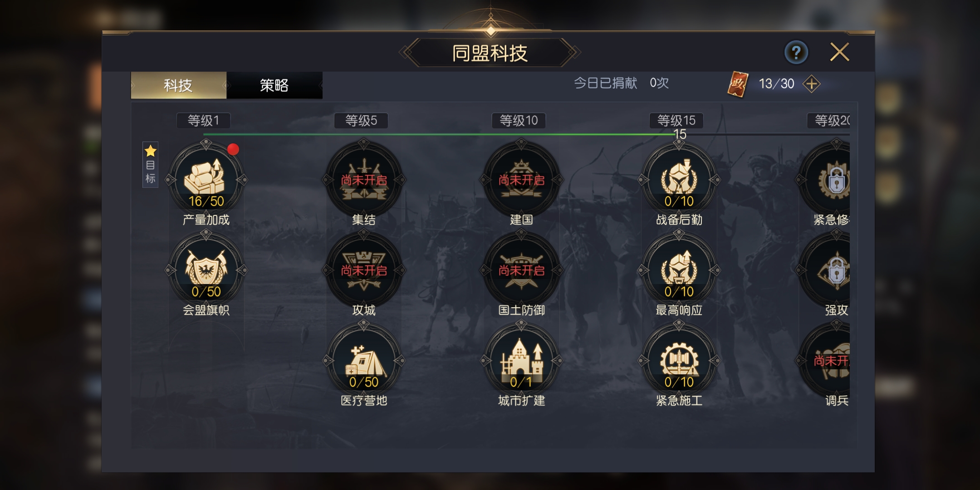The width and height of the screenshot is (980, 490).
Task: Open the help question mark
Action: tap(796, 52)
